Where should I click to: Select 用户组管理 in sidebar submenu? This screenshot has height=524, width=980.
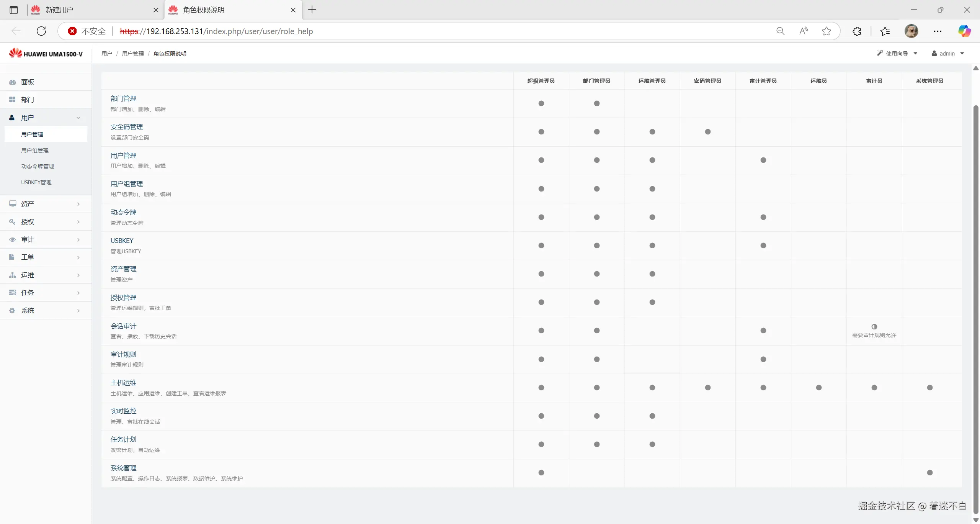click(35, 151)
